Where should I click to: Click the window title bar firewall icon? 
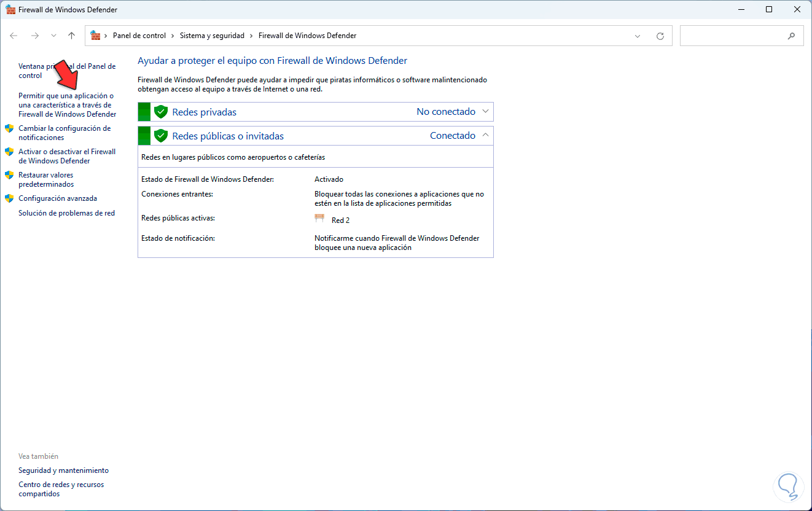10,10
